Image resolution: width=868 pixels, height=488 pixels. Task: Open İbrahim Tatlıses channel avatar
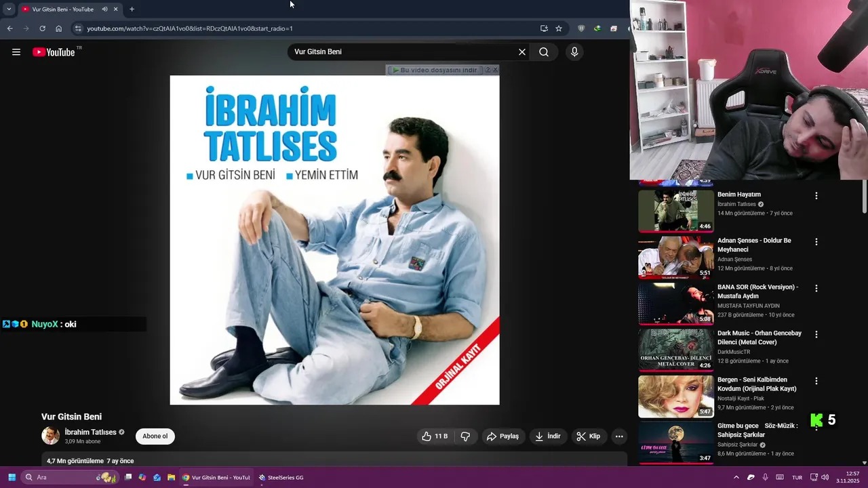pyautogui.click(x=50, y=436)
